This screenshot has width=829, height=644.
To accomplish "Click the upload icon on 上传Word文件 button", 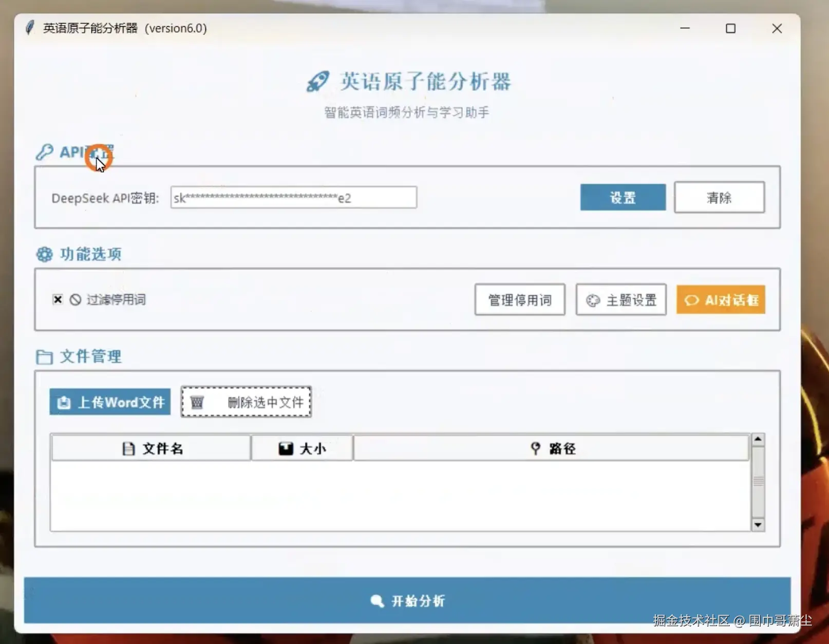I will tap(63, 403).
